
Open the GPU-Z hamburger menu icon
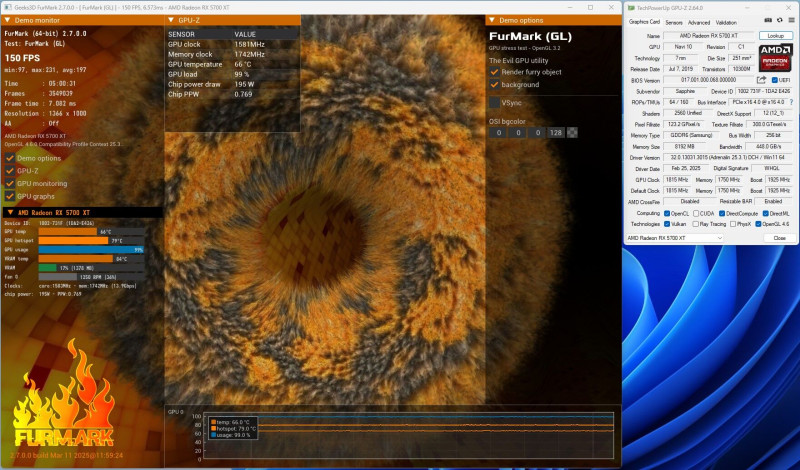click(x=792, y=21)
